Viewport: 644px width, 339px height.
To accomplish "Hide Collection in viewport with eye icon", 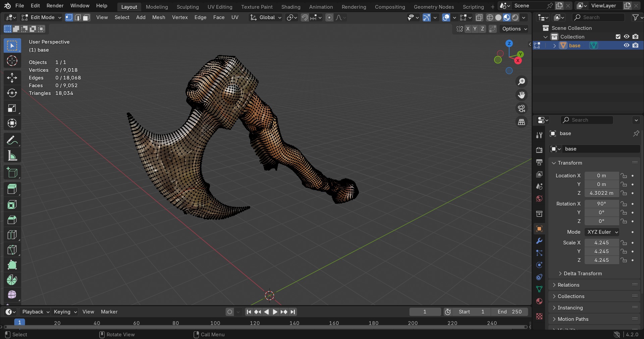I will coord(627,37).
